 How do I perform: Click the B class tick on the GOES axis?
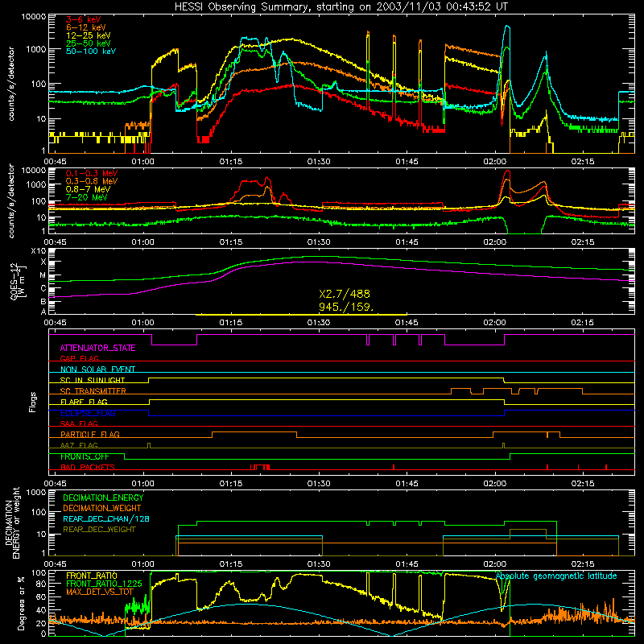[x=43, y=301]
